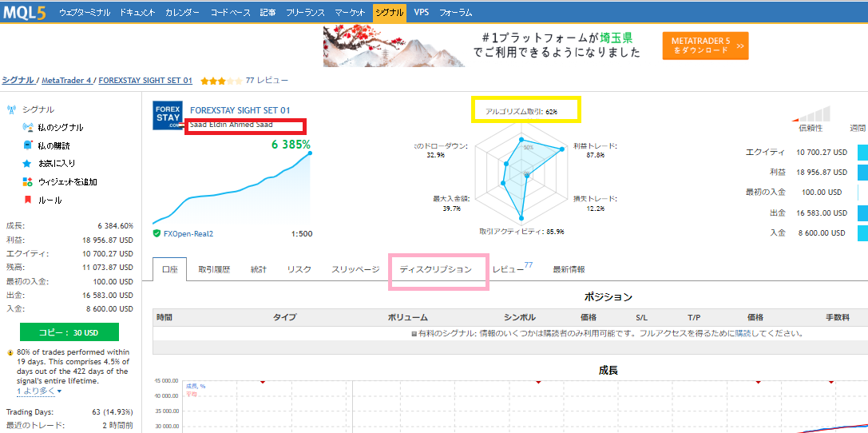The height and width of the screenshot is (433, 868).
Task: Click the 信頼性 reliability bars icon
Action: coord(812,113)
